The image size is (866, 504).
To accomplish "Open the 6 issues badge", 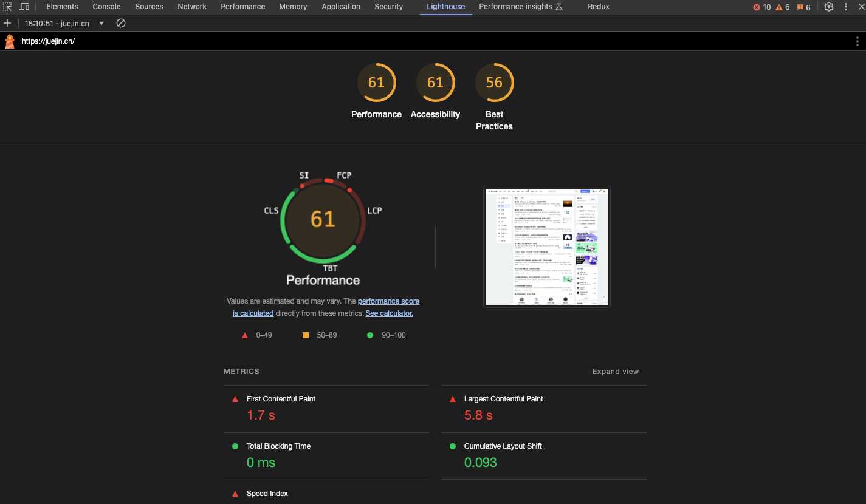I will (803, 7).
